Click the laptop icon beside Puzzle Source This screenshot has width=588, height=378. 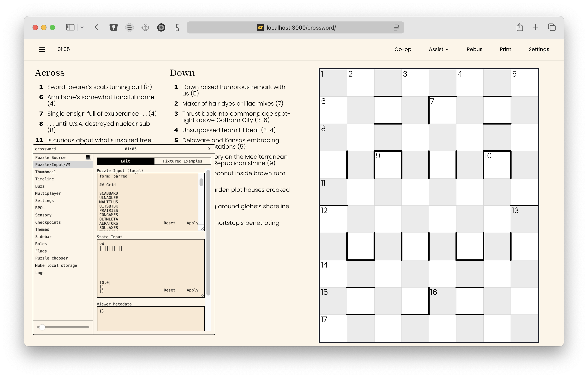88,157
